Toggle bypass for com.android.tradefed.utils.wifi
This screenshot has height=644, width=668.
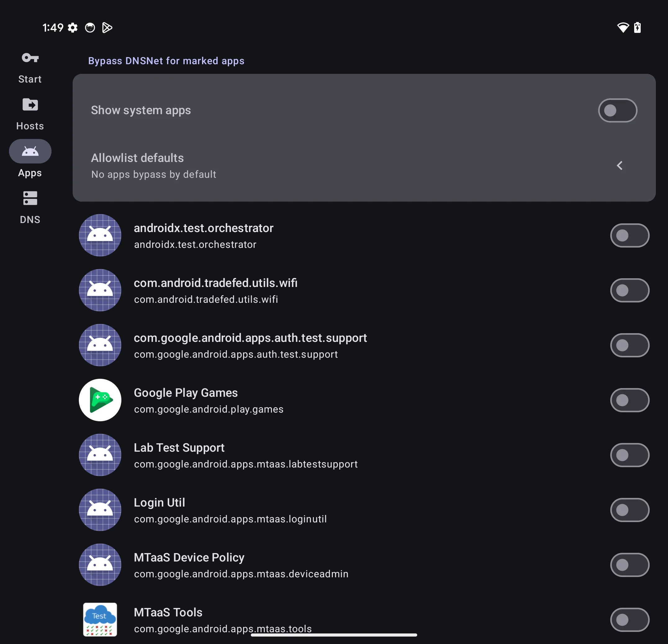click(x=629, y=290)
